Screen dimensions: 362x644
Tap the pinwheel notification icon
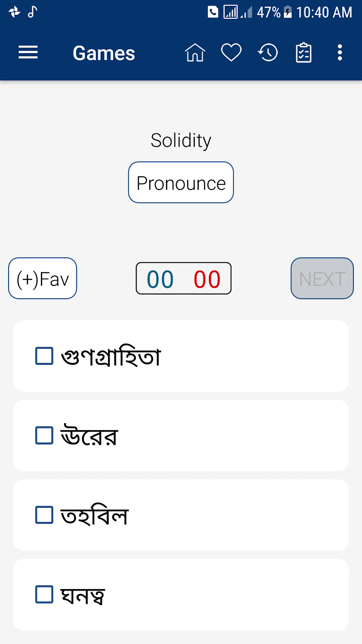14,12
